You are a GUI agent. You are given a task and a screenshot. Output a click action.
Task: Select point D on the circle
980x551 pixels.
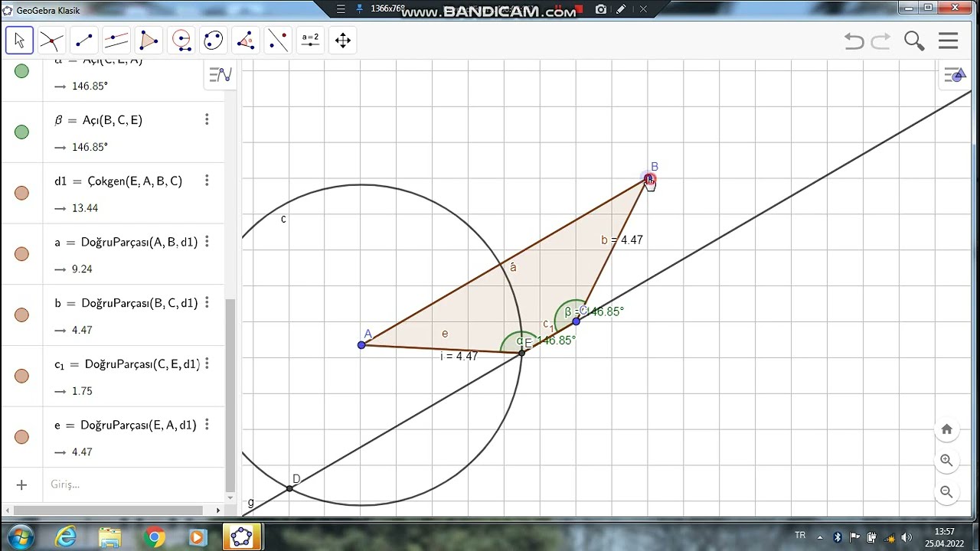pos(289,488)
